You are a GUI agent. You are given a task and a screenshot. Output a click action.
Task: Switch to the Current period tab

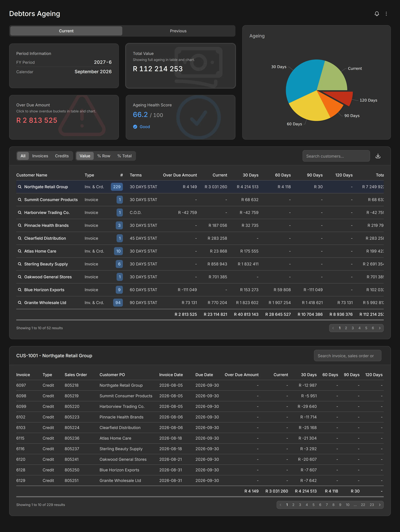(66, 31)
